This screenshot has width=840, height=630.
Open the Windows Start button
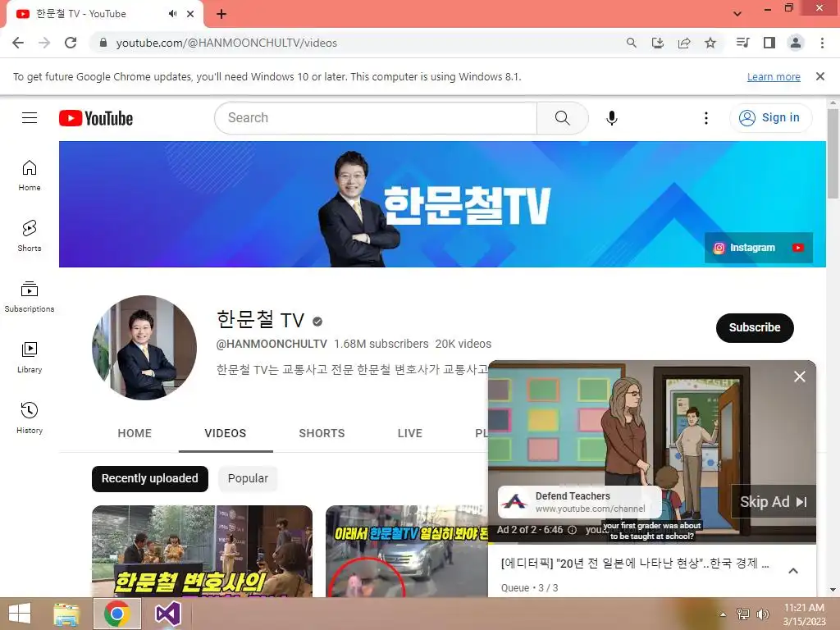pyautogui.click(x=20, y=614)
